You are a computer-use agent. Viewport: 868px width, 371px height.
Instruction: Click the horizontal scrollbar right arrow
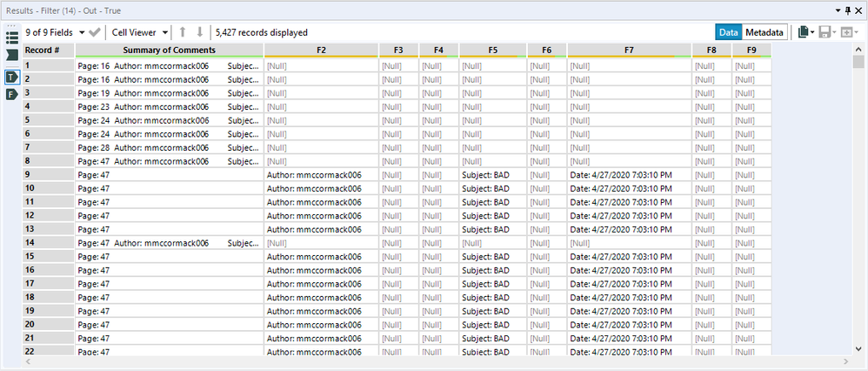847,361
